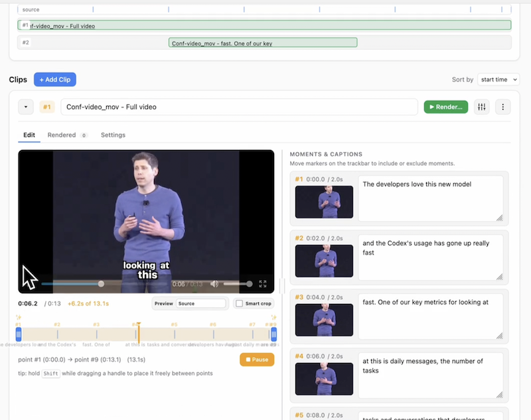This screenshot has height=420, width=531.
Task: Open moment #4 thumbnail at 0:06.0
Action: coord(324,379)
